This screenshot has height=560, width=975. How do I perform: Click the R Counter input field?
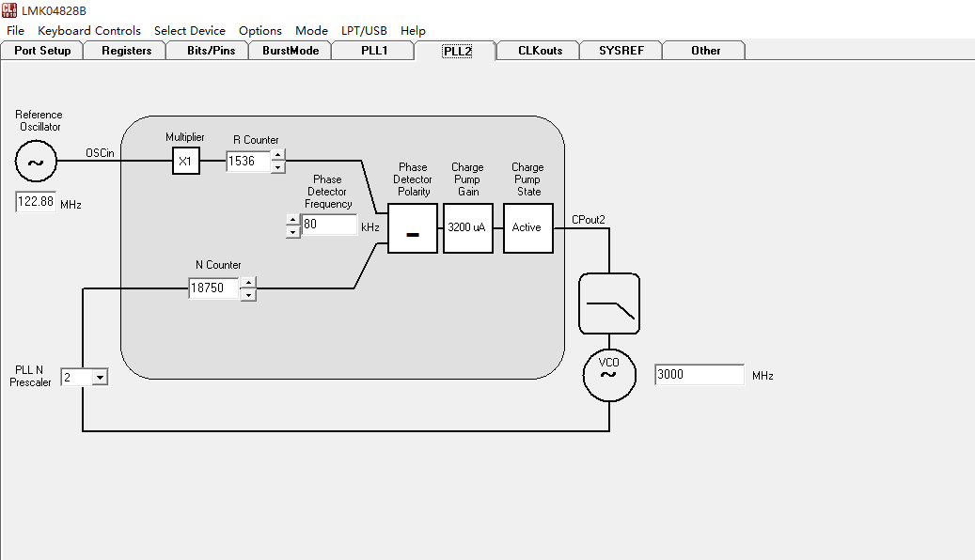(248, 162)
